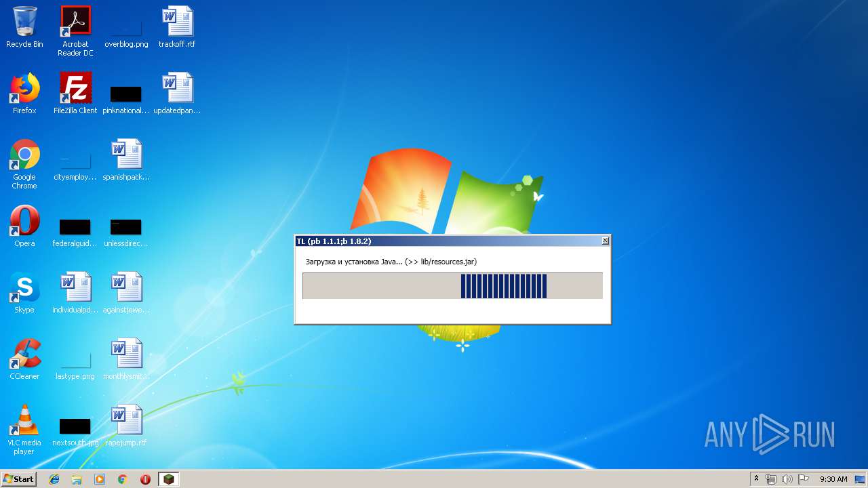Click the Start button
This screenshot has width=868, height=488.
[x=19, y=479]
